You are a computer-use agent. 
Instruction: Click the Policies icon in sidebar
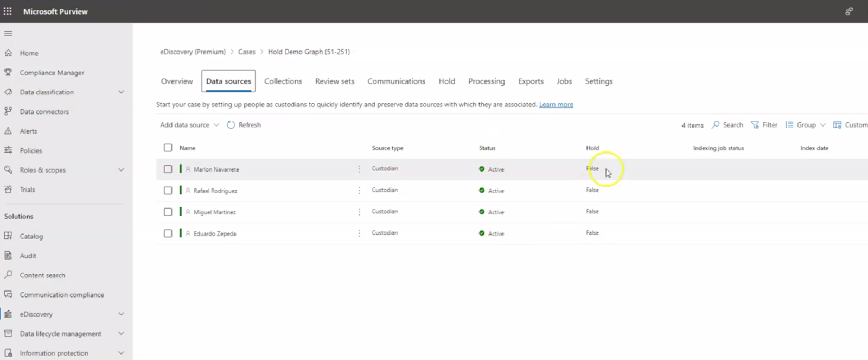tap(8, 150)
